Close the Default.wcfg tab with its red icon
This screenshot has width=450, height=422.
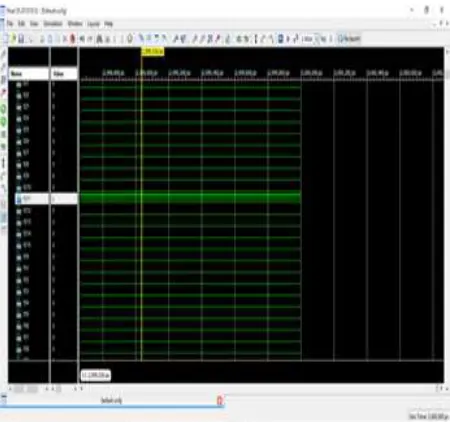point(220,400)
